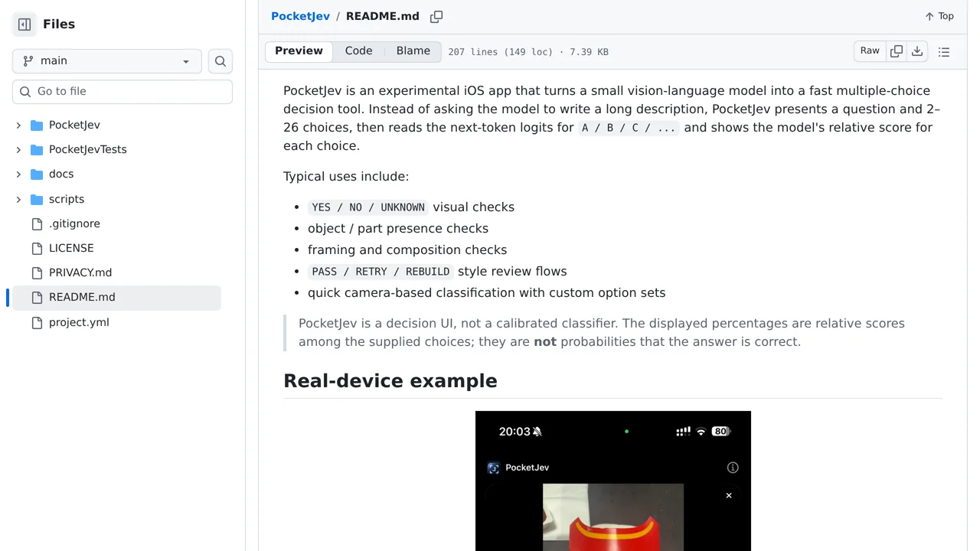The height and width of the screenshot is (551, 980).
Task: Open the Raw file view
Action: click(x=870, y=51)
